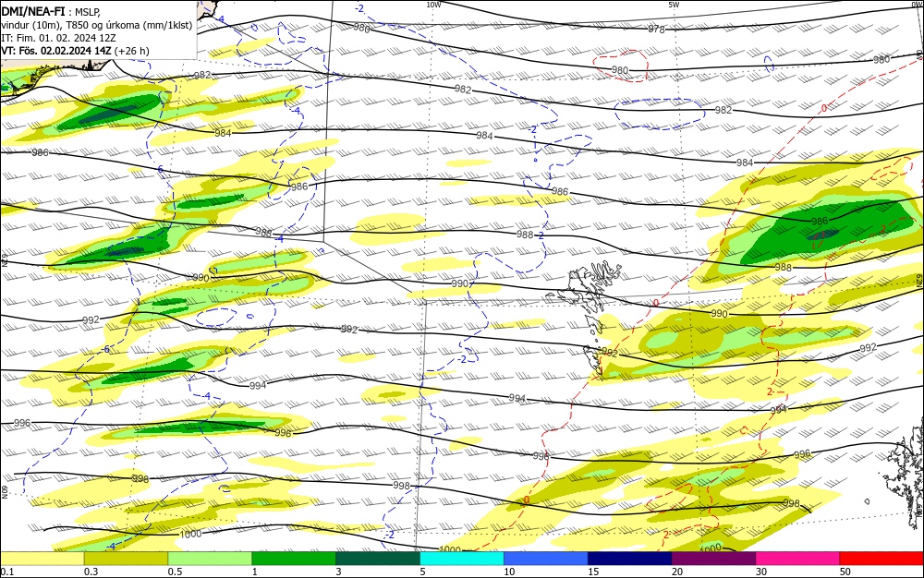This screenshot has width=924, height=578.
Task: Click the 10W longitude label
Action: (433, 5)
